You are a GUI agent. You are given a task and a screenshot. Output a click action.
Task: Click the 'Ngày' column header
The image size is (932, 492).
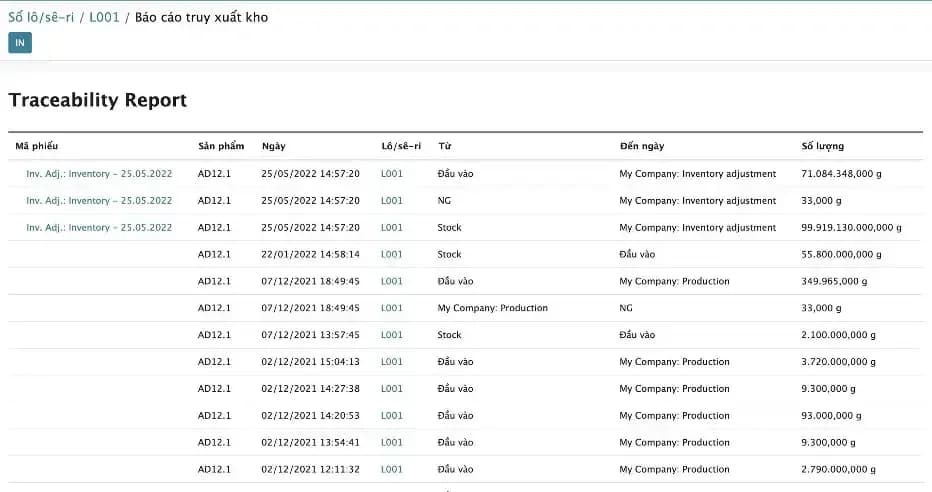point(274,146)
